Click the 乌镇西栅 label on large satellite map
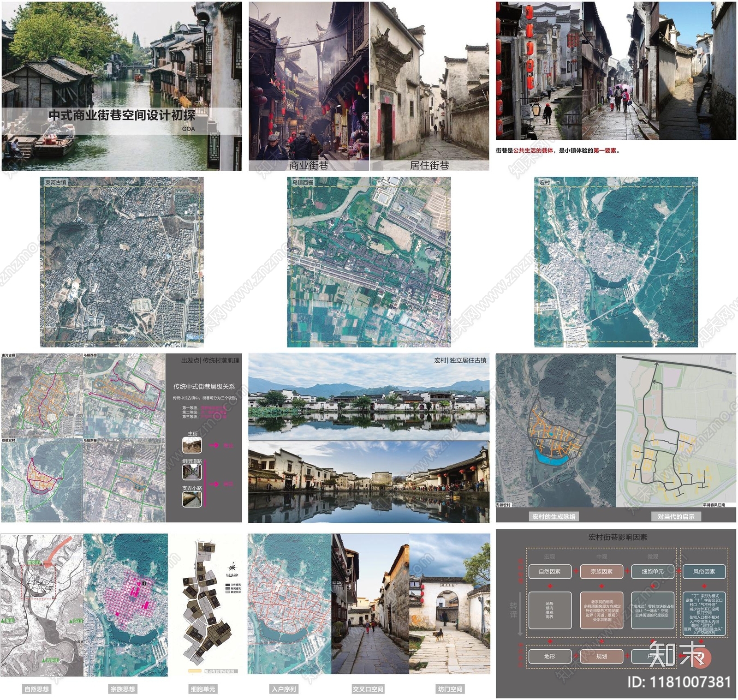The height and width of the screenshot is (700, 738). pyautogui.click(x=303, y=182)
